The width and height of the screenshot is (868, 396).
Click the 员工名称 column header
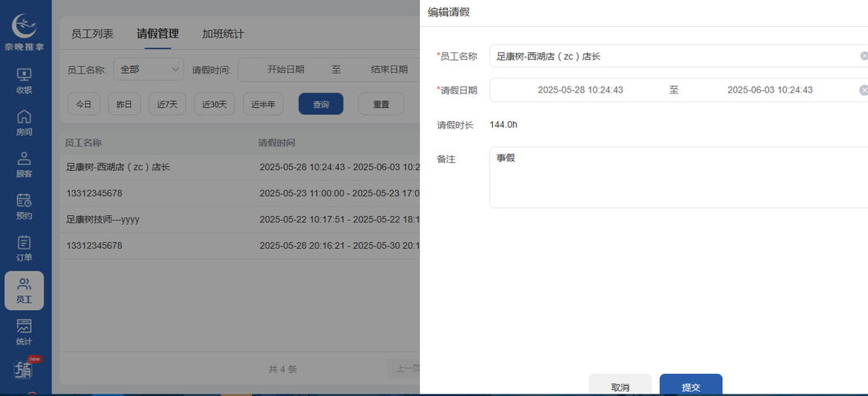coord(83,142)
